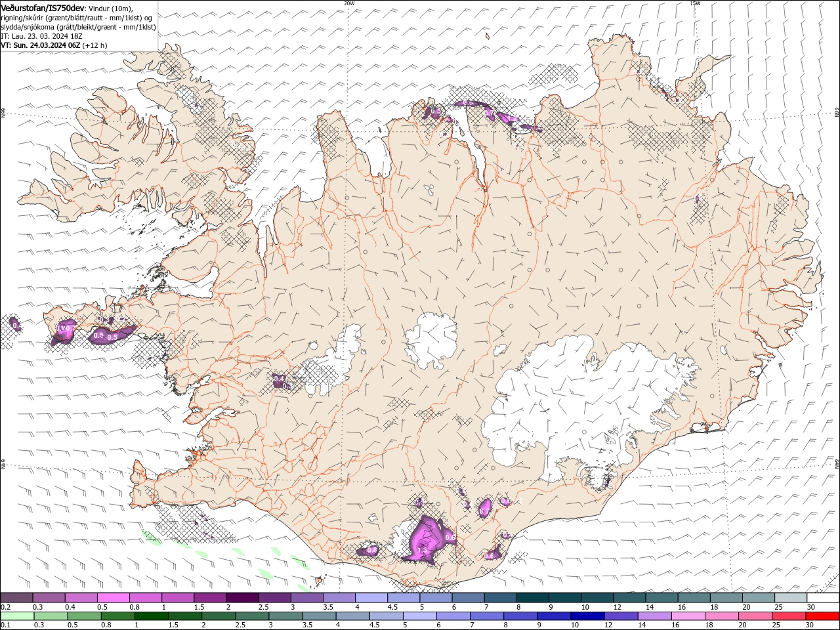Select the 0.3 swatch in upper legend row
The width and height of the screenshot is (840, 630).
click(x=49, y=598)
